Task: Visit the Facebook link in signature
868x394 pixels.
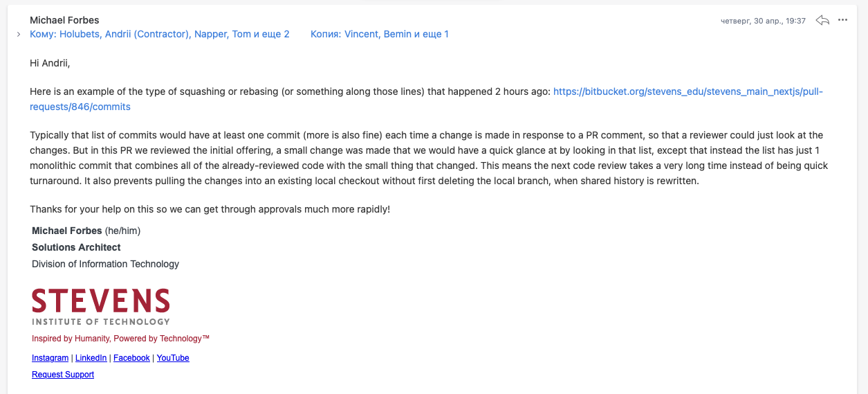Action: point(131,358)
